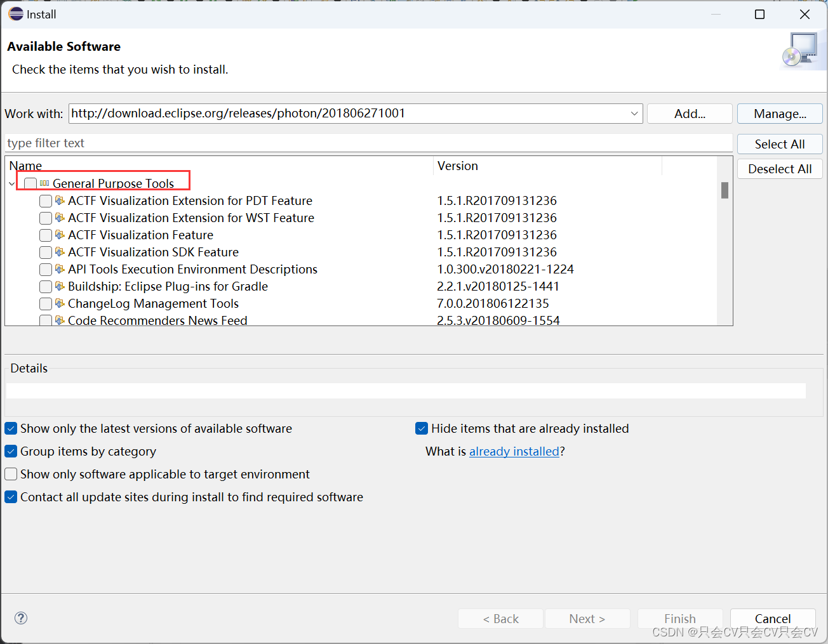Enable Show only software applicable to target environment
Viewport: 828px width, 644px height.
click(x=11, y=474)
